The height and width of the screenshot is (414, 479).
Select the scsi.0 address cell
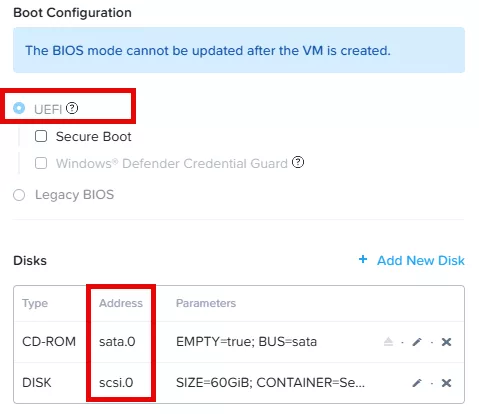(x=116, y=383)
